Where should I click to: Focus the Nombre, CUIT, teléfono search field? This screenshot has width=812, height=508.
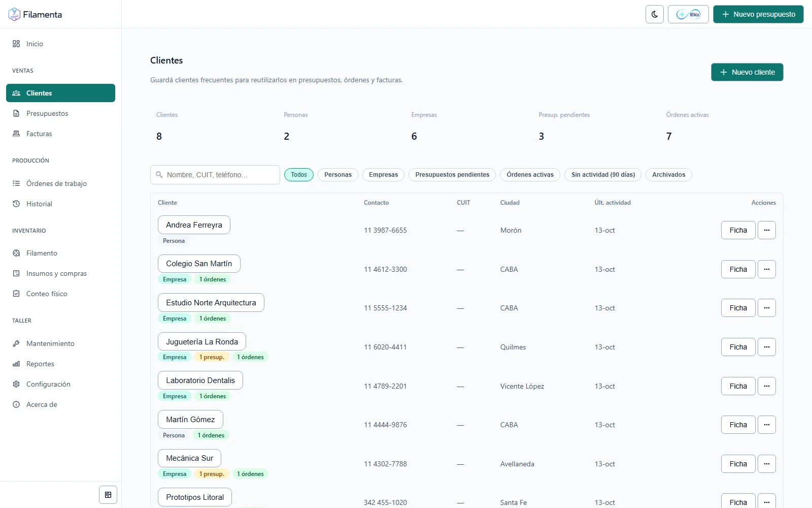coord(215,175)
